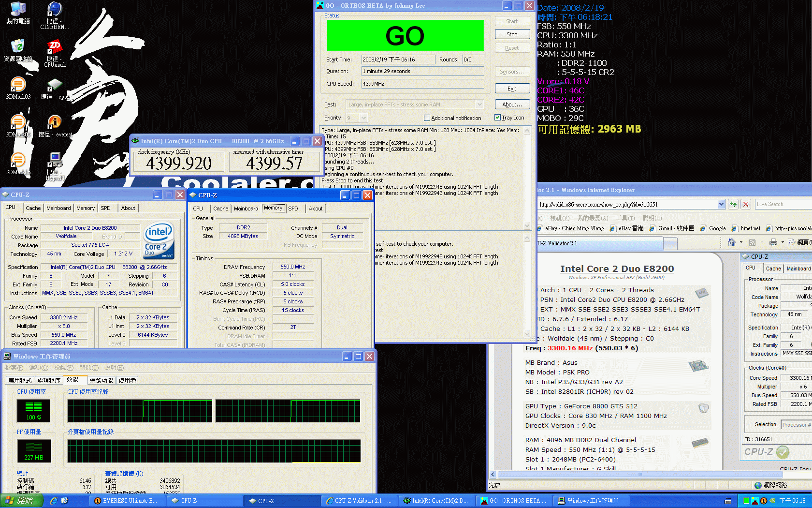Screen dimensions: 812x508
Task: Open the IE address bar dropdown arrow
Action: pos(721,204)
